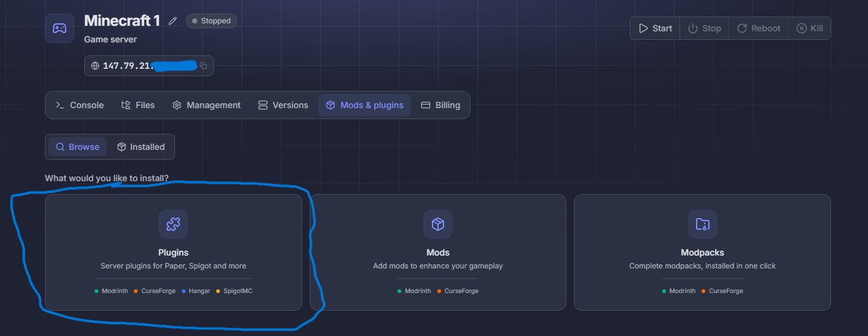Click the play triangle icon in Start
The height and width of the screenshot is (336, 868).
coord(643,28)
